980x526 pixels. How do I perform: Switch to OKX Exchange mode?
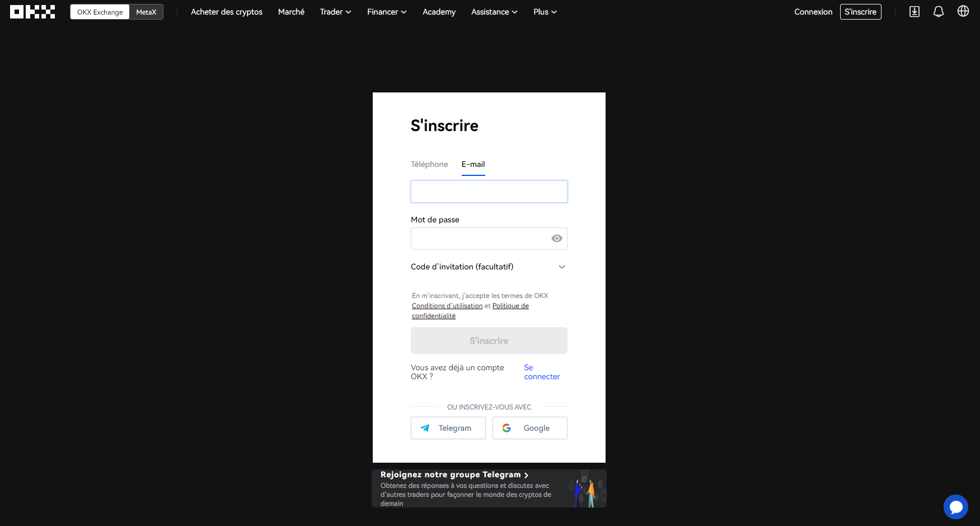coord(100,12)
